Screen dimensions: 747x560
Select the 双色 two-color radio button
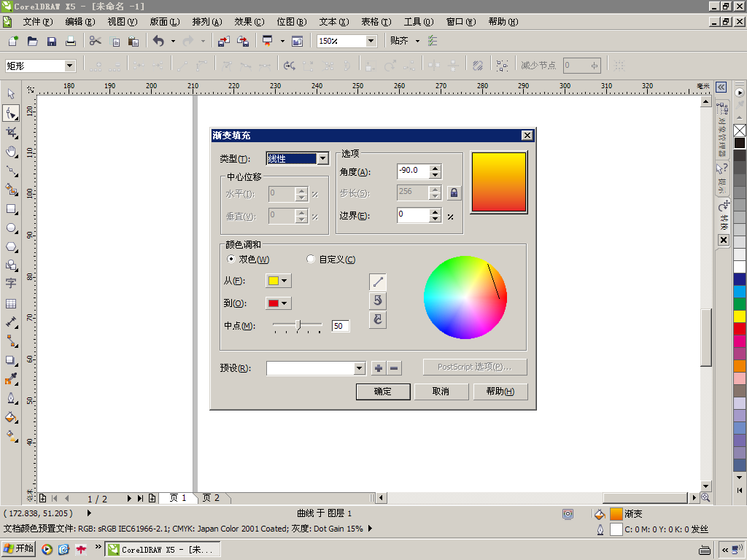(231, 259)
